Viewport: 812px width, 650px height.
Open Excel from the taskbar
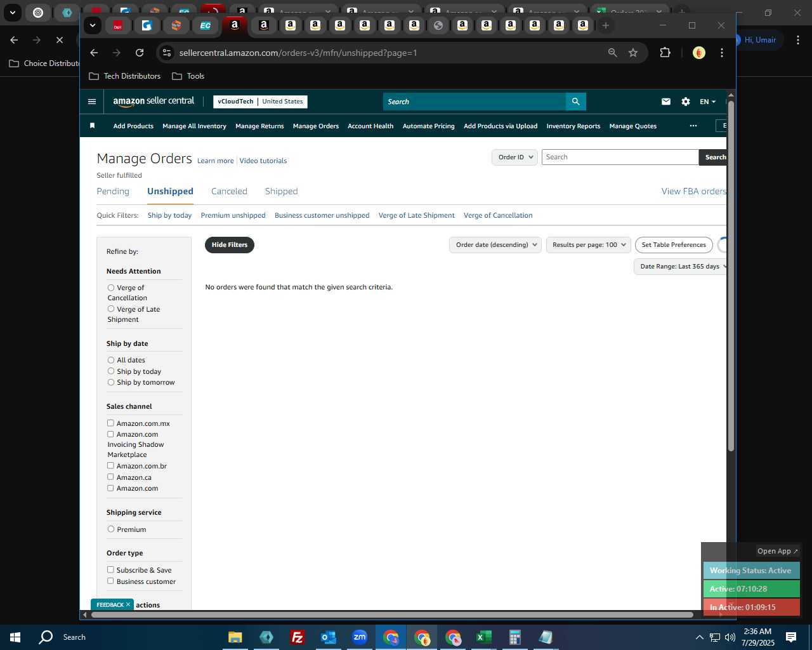(x=484, y=637)
